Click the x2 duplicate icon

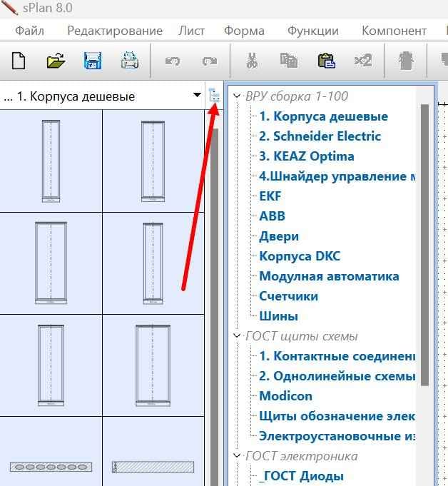362,61
